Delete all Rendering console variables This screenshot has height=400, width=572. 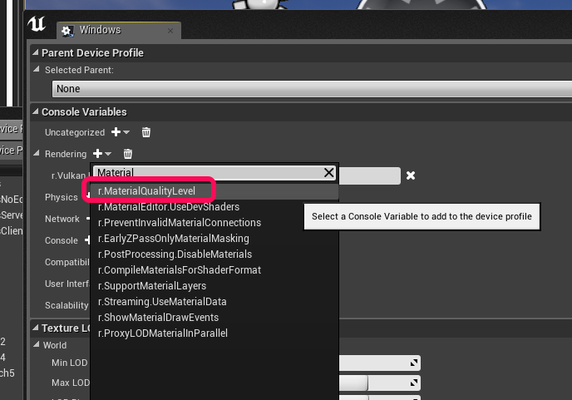tap(128, 154)
